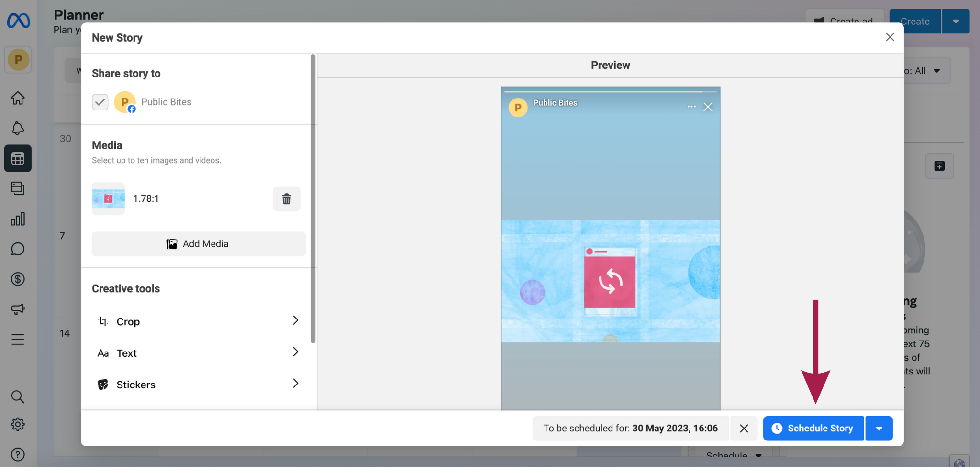Open Insights bar chart icon
The width and height of the screenshot is (980, 473).
pyautogui.click(x=18, y=219)
